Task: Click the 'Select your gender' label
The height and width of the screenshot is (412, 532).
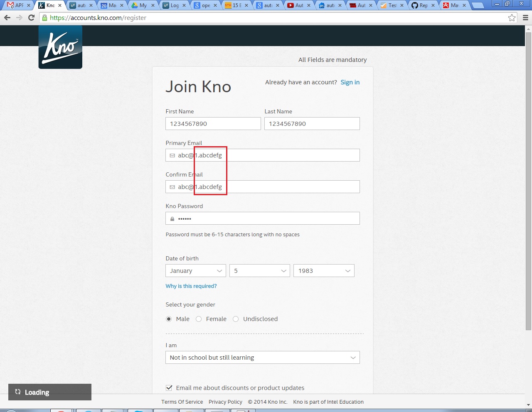Action: click(x=190, y=305)
